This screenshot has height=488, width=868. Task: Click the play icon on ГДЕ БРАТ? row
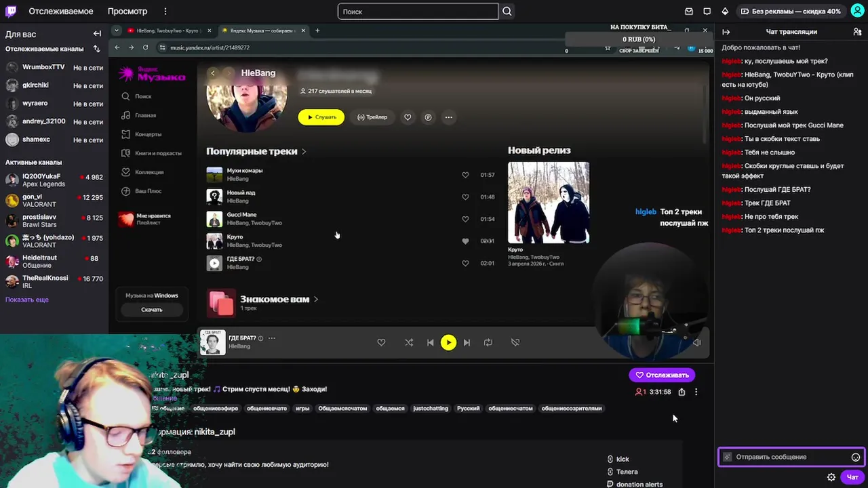(214, 263)
